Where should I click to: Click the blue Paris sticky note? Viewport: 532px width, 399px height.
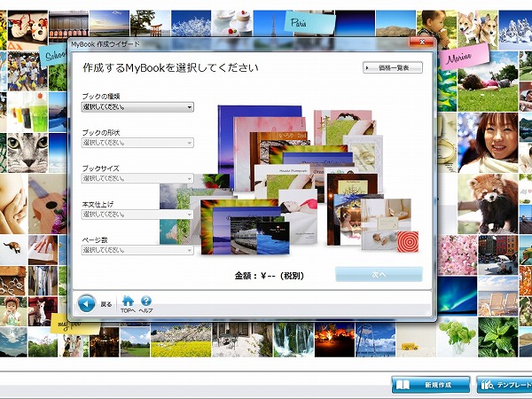click(309, 23)
